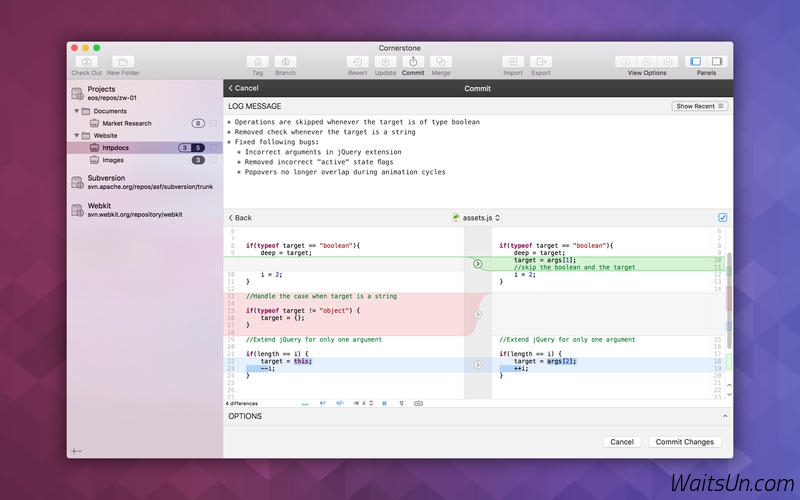
Task: Open the Webkit repository
Action: [x=127, y=210]
